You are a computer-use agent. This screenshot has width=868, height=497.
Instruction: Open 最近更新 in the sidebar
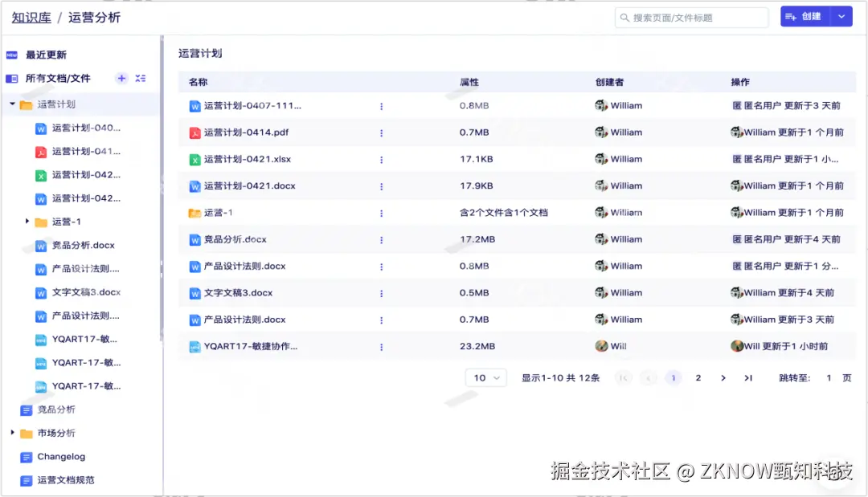tap(46, 55)
